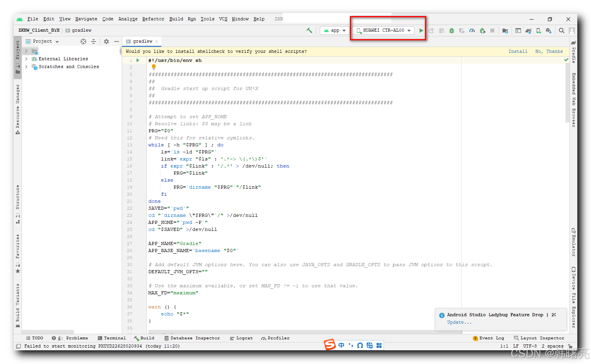Click the green Run app button
The image size is (591, 364).
(421, 31)
